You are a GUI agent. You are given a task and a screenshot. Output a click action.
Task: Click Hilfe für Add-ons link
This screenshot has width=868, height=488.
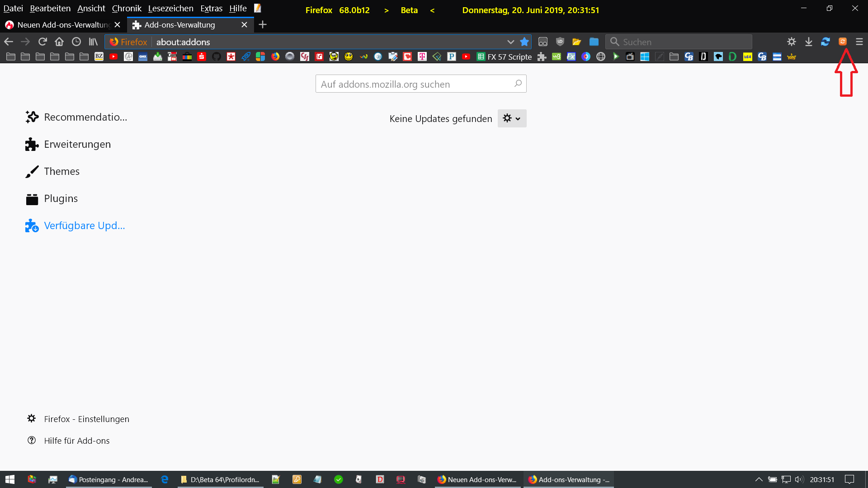click(77, 441)
